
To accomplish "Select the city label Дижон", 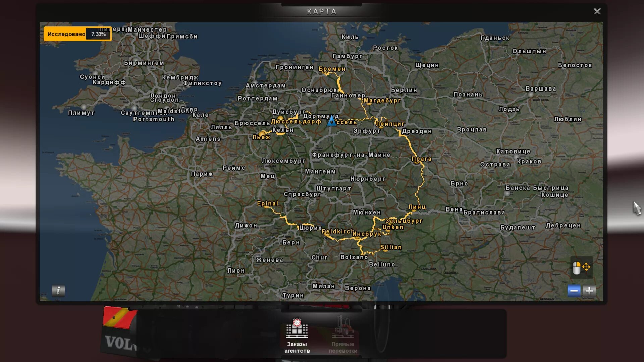I will 246,226.
